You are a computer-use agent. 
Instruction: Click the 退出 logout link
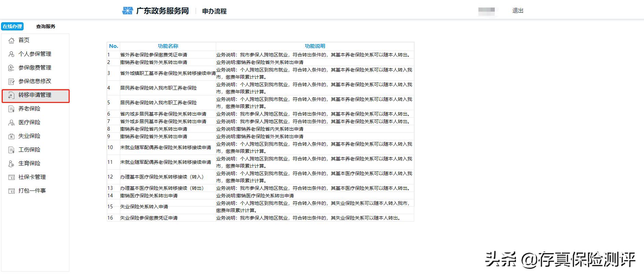pos(518,11)
